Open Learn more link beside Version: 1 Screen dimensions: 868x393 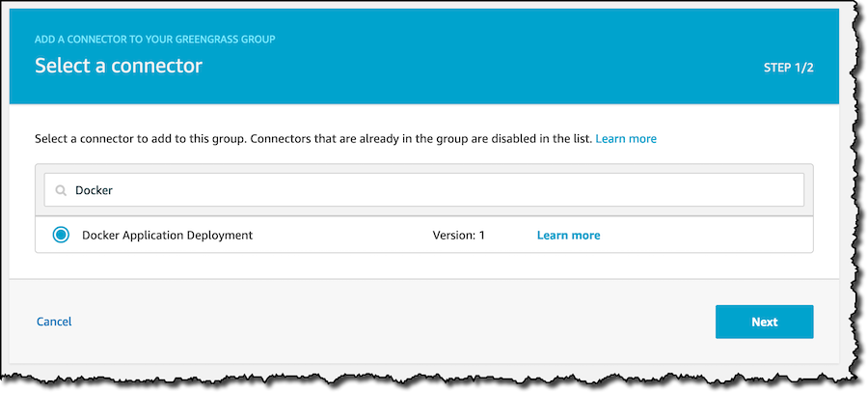[x=568, y=235]
